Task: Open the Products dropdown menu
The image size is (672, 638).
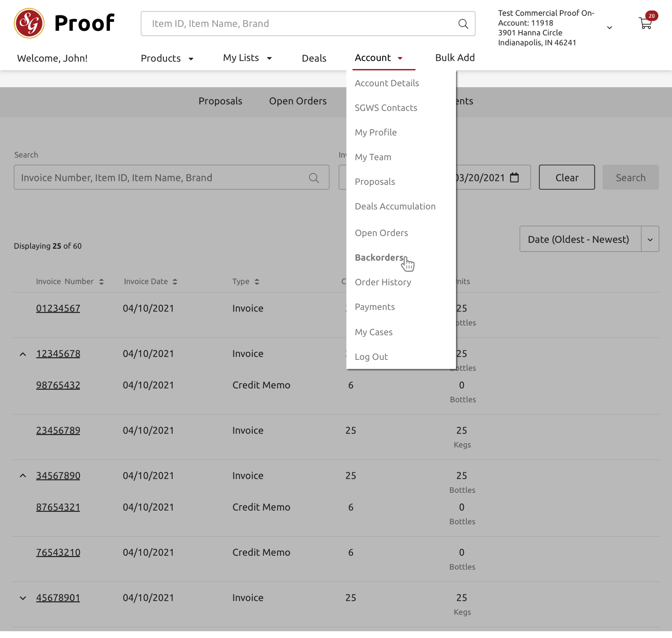Action: click(167, 58)
